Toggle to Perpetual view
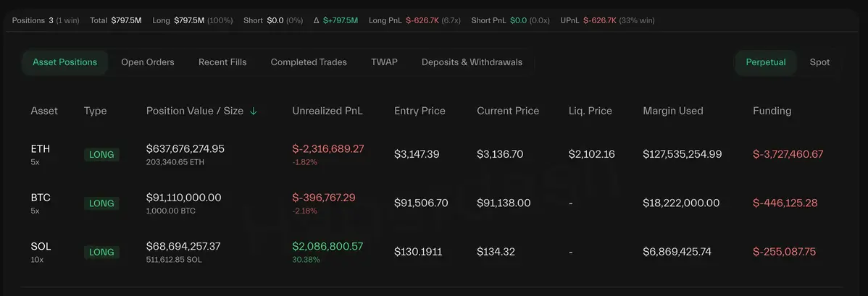Viewport: 868px width, 296px height. pyautogui.click(x=766, y=62)
